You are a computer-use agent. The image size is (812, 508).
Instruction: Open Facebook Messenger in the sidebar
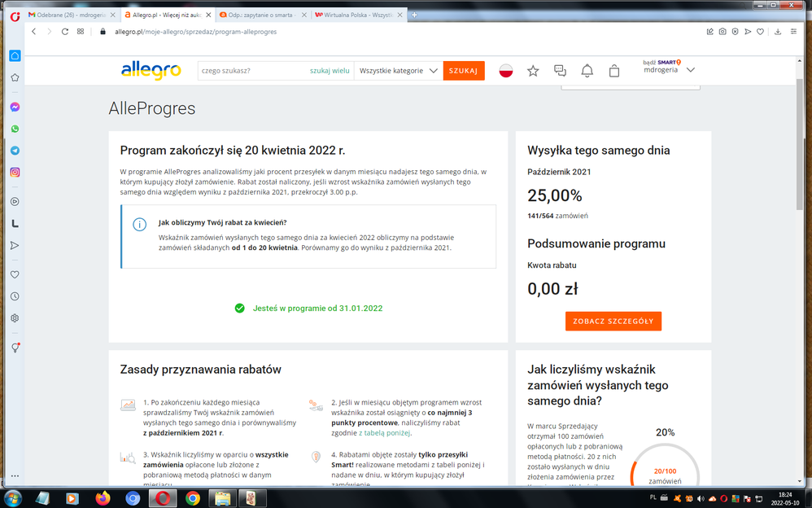coord(15,107)
